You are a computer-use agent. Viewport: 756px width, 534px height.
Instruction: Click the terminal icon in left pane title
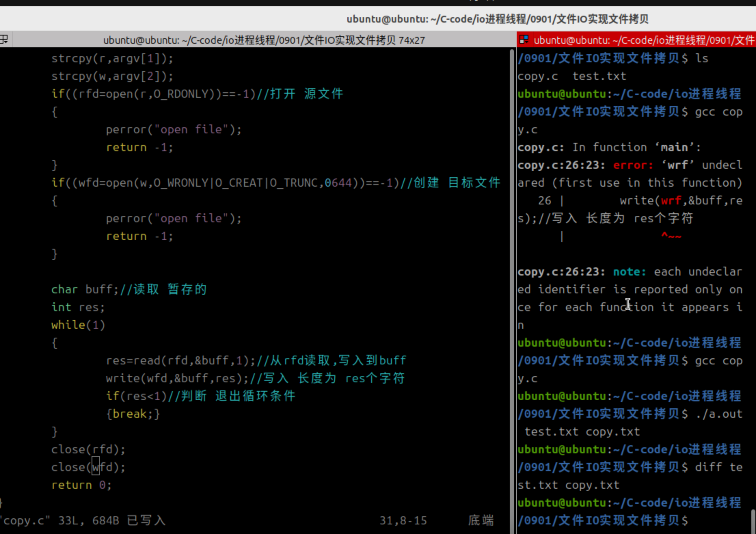coord(4,40)
